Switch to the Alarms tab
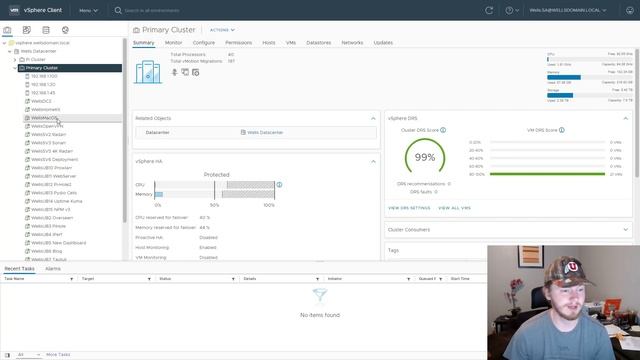Image resolution: width=640 pixels, height=360 pixels. [x=53, y=269]
